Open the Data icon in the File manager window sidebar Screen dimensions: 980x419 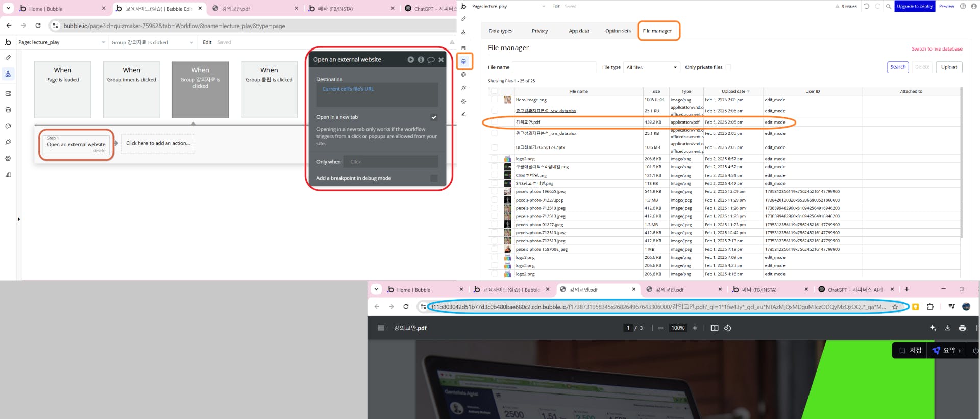pos(463,61)
